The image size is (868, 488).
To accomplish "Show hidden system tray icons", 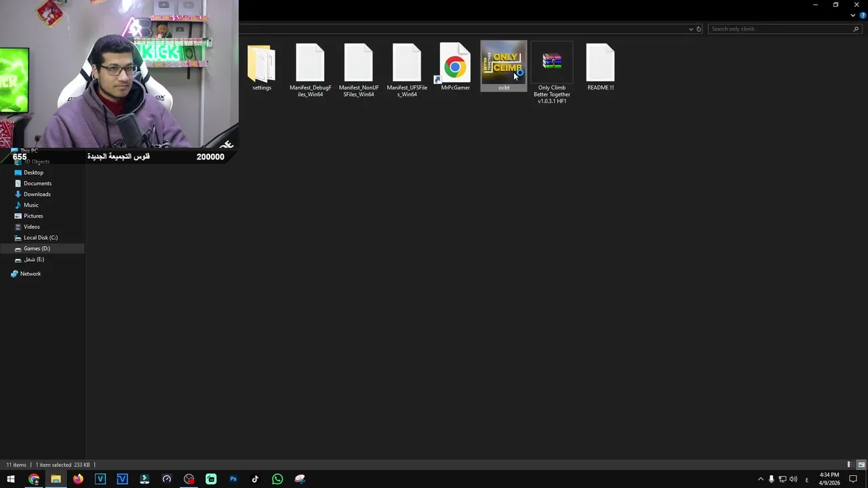I will 760,479.
